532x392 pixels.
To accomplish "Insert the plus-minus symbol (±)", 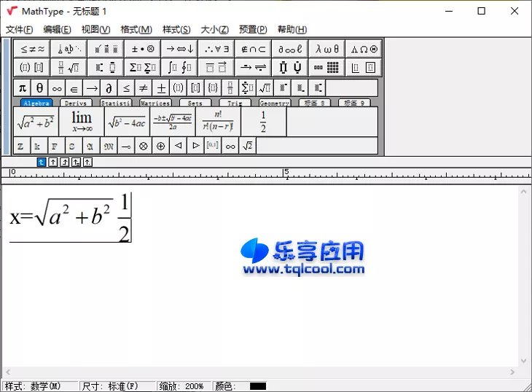I will point(161,88).
